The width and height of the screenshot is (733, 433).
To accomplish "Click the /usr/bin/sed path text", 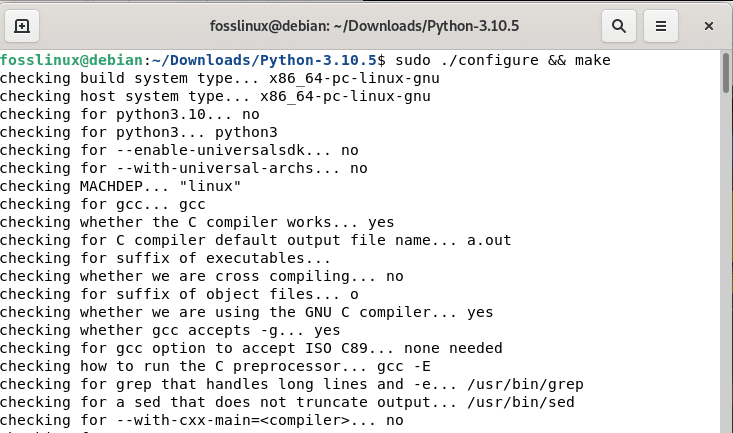I will [521, 402].
